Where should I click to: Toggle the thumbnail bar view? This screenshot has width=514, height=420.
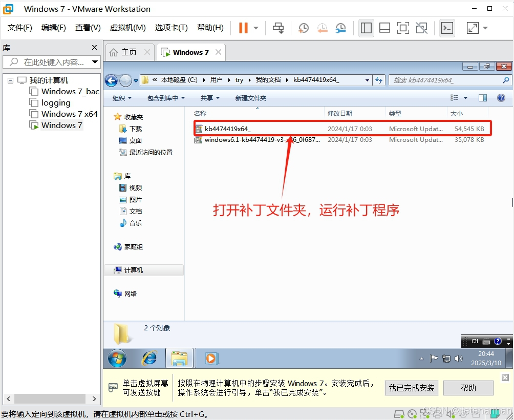(x=384, y=28)
